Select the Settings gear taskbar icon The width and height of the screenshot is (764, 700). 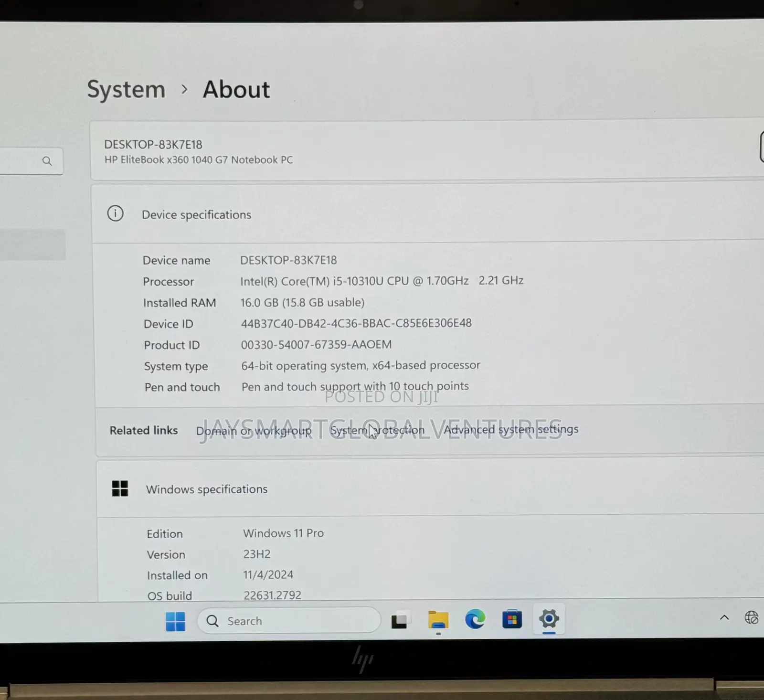(549, 619)
